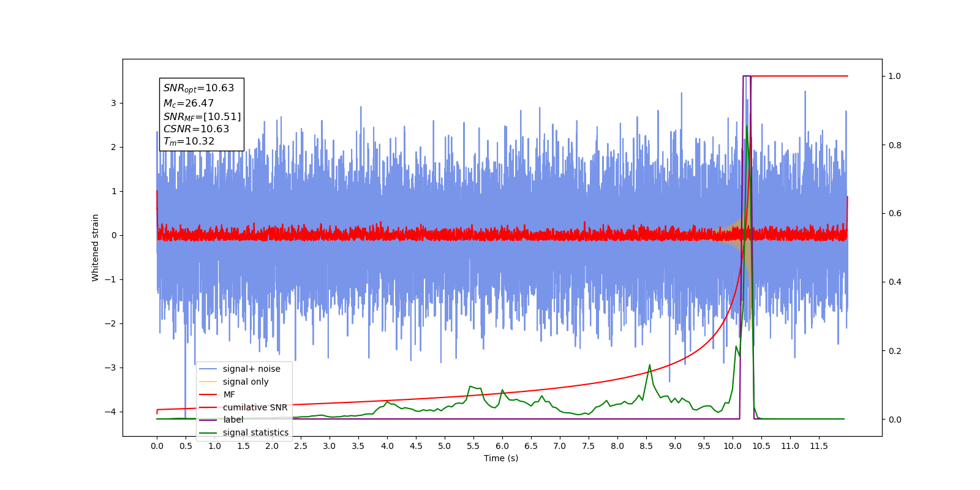Select the SNRopt=10.63 annotation line

click(198, 88)
